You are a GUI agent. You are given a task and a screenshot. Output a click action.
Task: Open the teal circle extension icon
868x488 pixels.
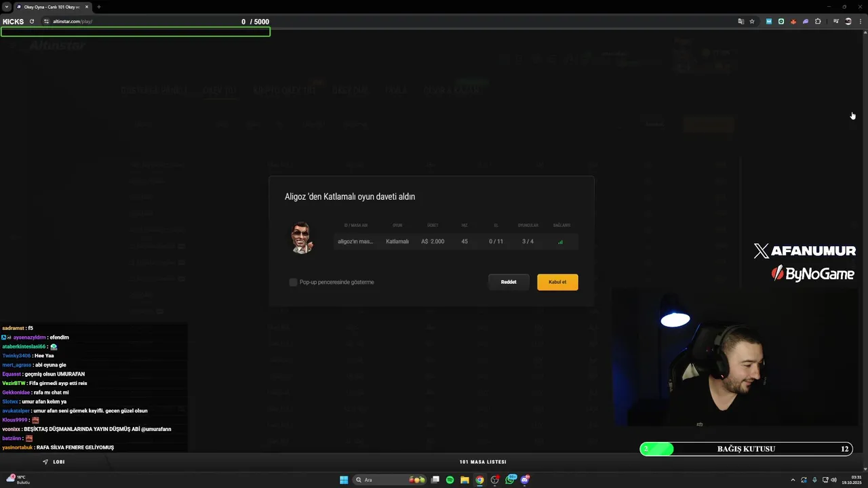point(781,22)
